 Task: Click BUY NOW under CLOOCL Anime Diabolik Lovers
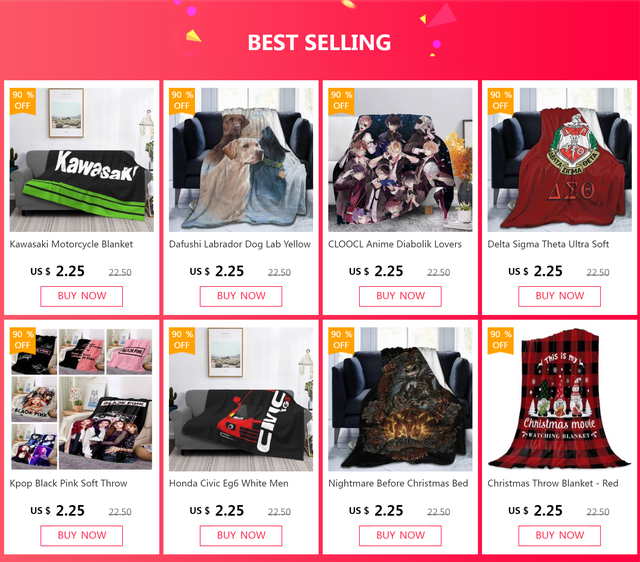tap(400, 296)
